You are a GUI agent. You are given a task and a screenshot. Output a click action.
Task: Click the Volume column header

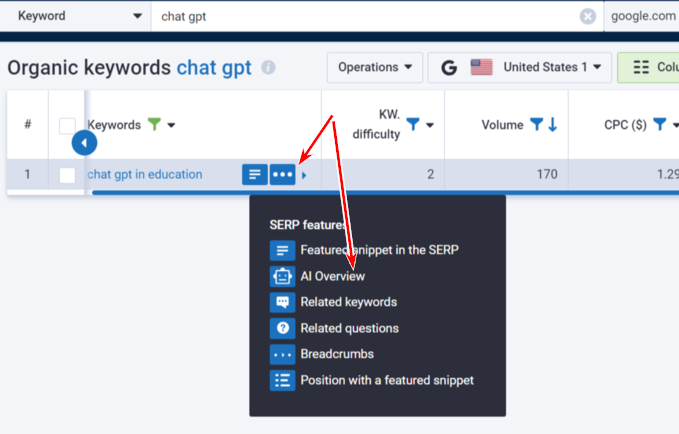click(502, 125)
